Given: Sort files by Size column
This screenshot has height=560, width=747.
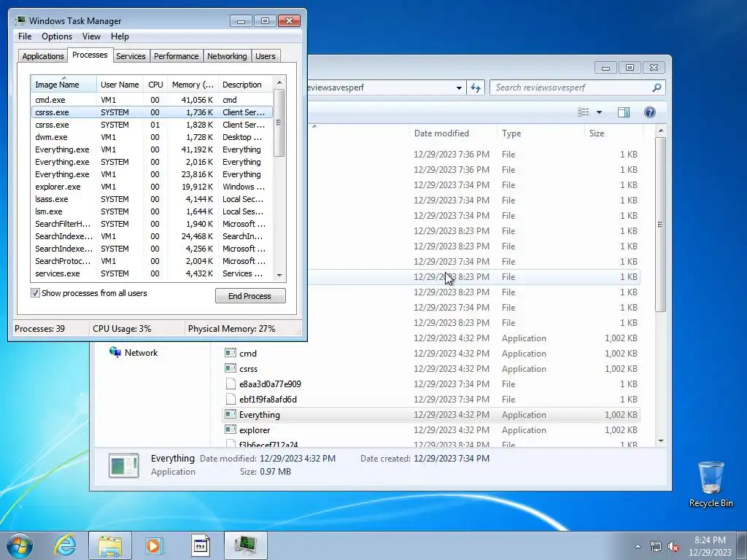Looking at the screenshot, I should coord(614,133).
